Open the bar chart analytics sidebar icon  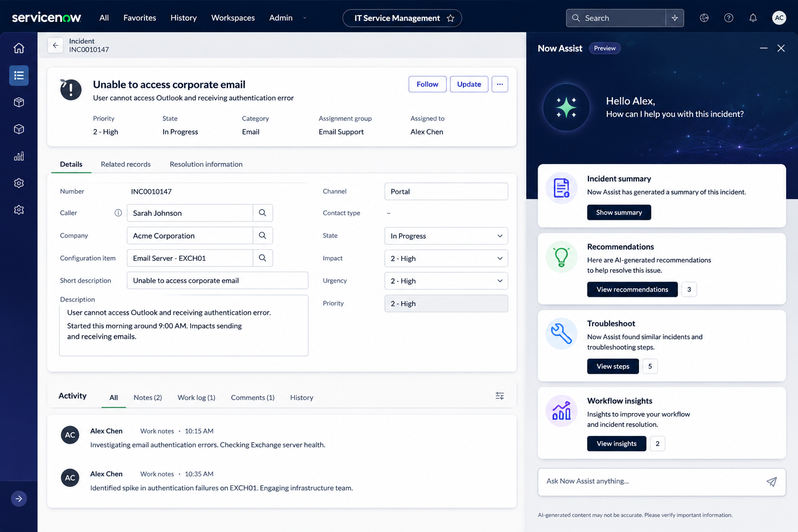(19, 156)
